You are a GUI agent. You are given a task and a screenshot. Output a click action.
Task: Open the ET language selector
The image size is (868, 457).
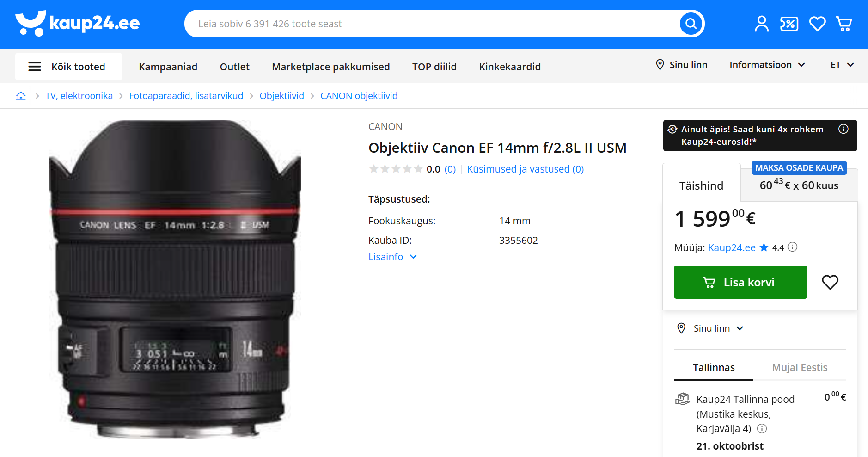(x=842, y=65)
